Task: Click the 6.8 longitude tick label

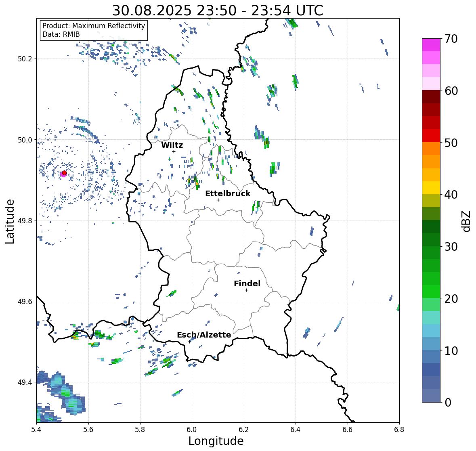Action: coord(399,430)
